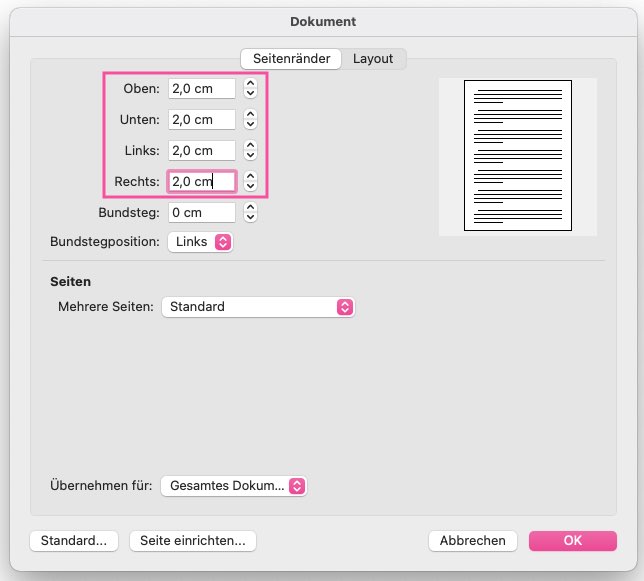Increase the Bundsteg value stepper
The width and height of the screenshot is (644, 581).
[250, 207]
